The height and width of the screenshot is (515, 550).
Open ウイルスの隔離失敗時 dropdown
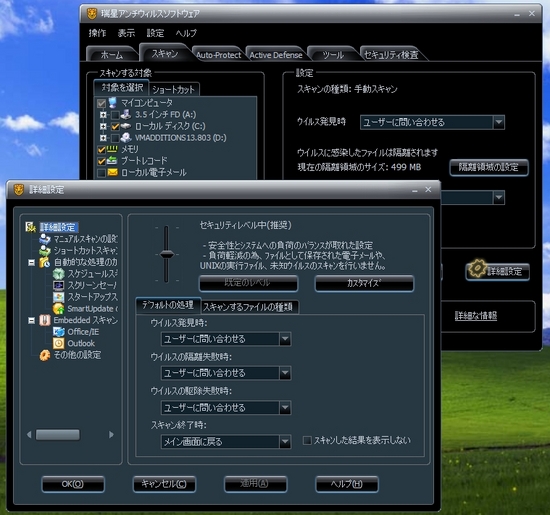[285, 373]
